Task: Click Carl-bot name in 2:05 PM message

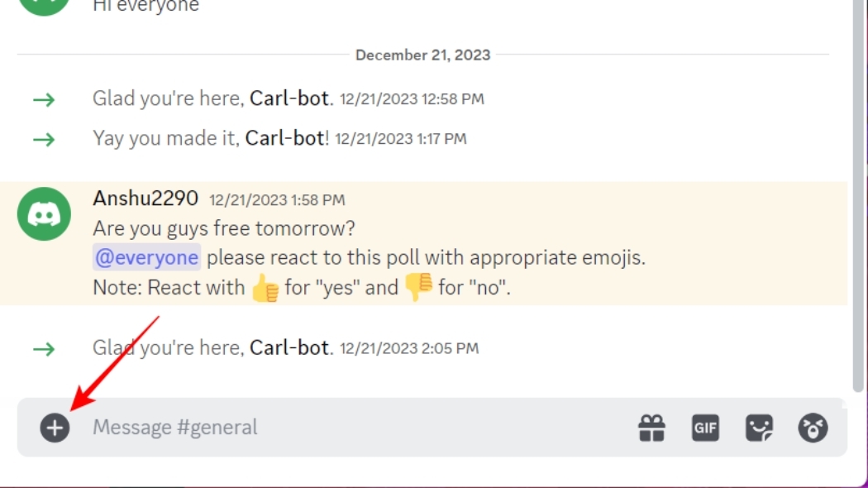Action: tap(289, 347)
